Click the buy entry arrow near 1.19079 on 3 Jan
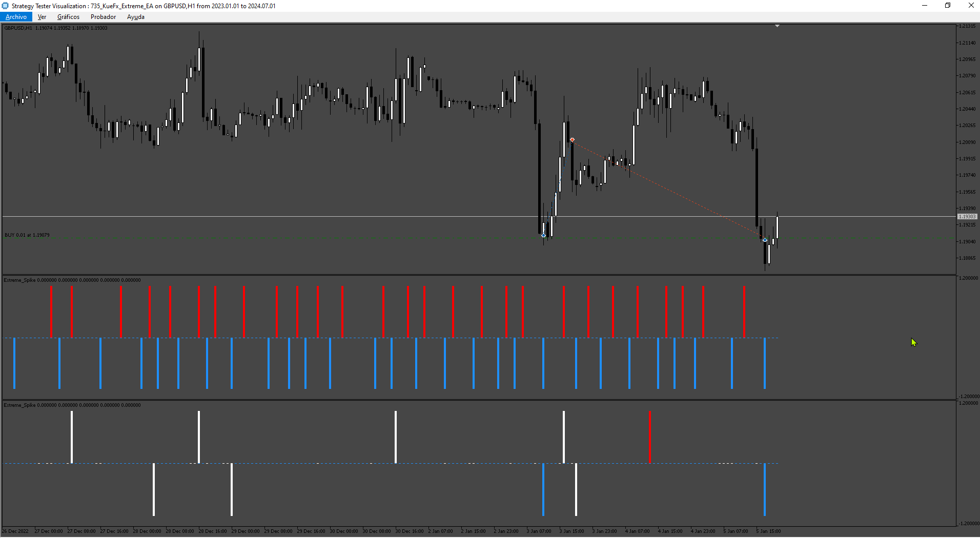 point(543,235)
